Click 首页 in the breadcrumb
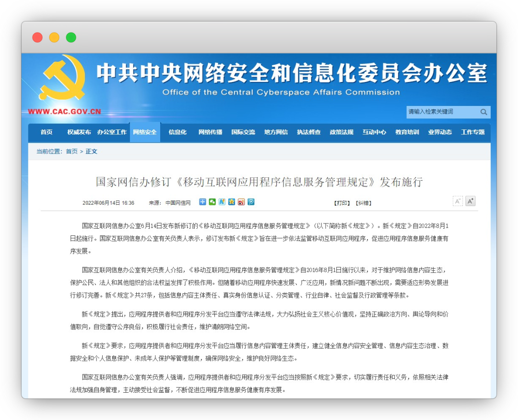 71,151
